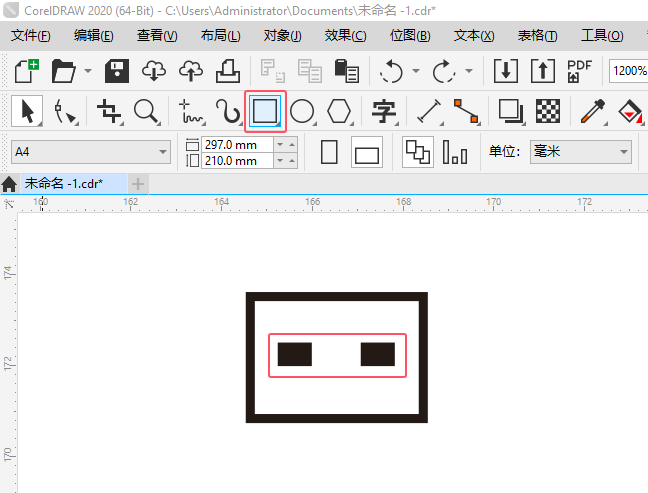Open the 效果(C) menu
Screen dimensions: 648x493
coord(345,36)
